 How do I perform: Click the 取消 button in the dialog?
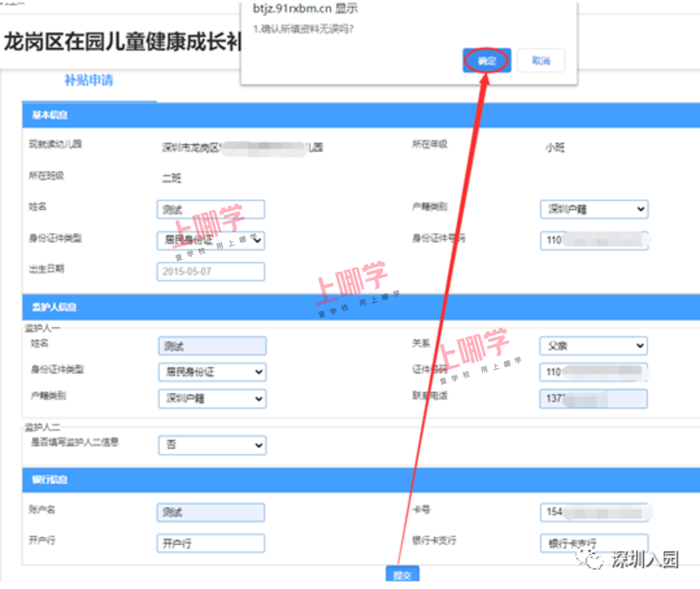540,61
